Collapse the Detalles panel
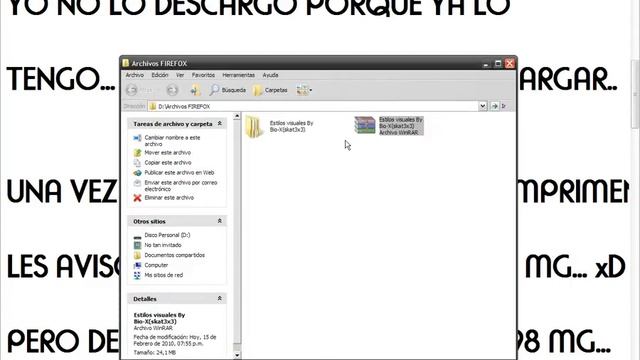Viewport: 640px width, 360px height. [x=220, y=298]
